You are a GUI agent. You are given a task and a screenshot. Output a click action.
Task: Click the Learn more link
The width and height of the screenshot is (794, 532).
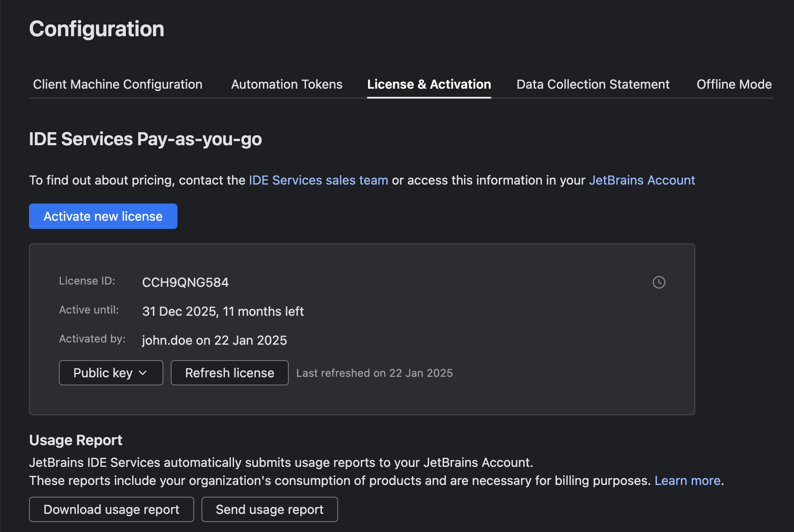pos(687,480)
